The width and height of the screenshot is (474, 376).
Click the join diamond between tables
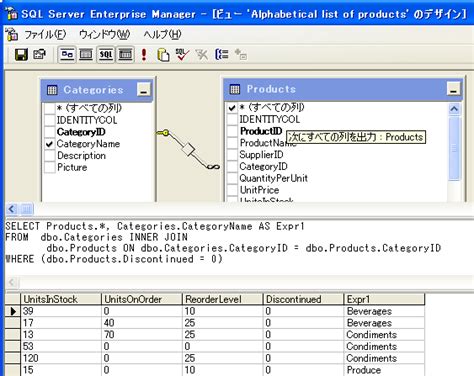point(188,149)
